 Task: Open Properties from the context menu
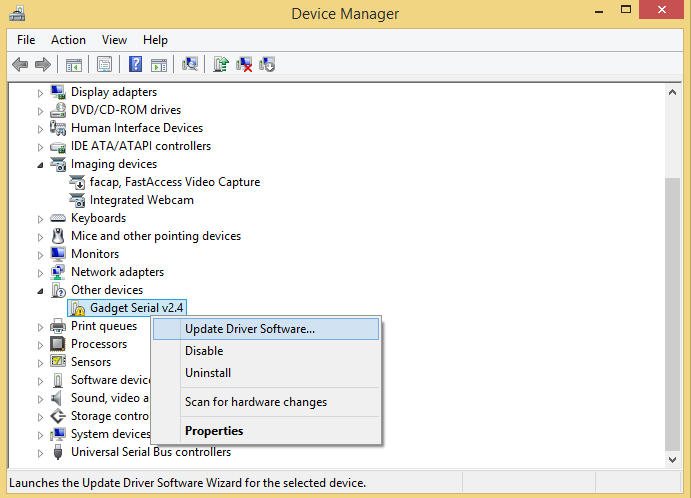[x=214, y=431]
